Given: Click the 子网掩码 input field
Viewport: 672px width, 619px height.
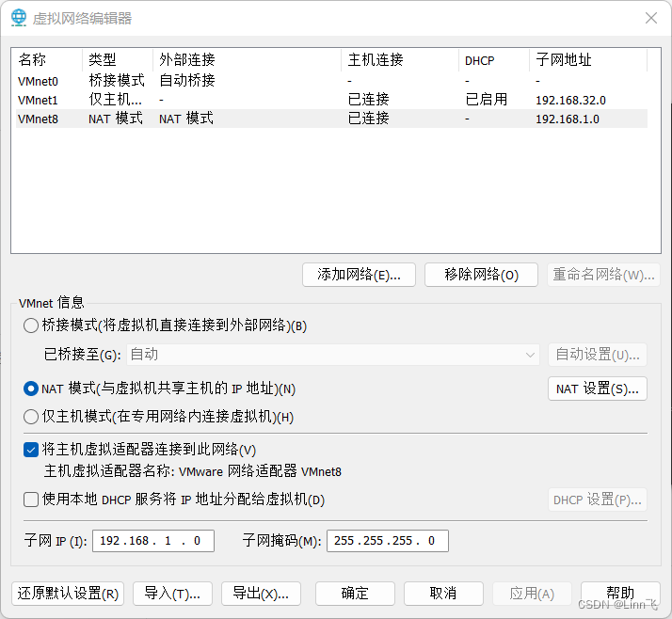Looking at the screenshot, I should [388, 541].
